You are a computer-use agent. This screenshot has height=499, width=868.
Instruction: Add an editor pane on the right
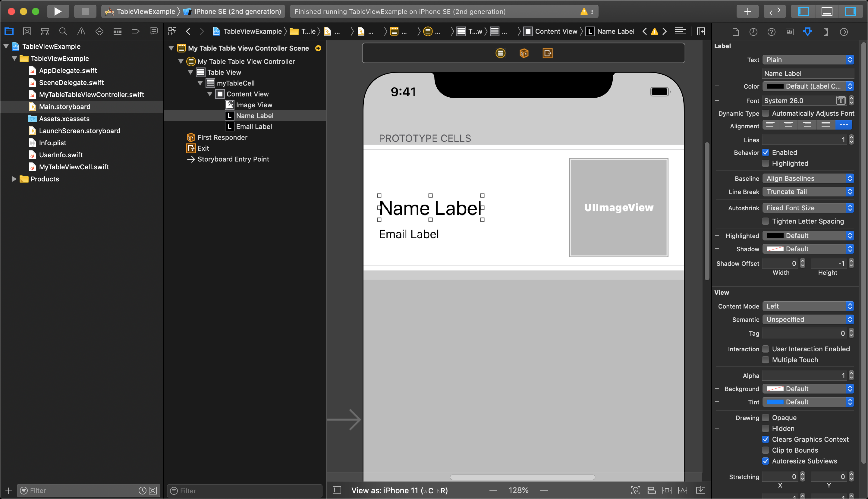point(701,32)
